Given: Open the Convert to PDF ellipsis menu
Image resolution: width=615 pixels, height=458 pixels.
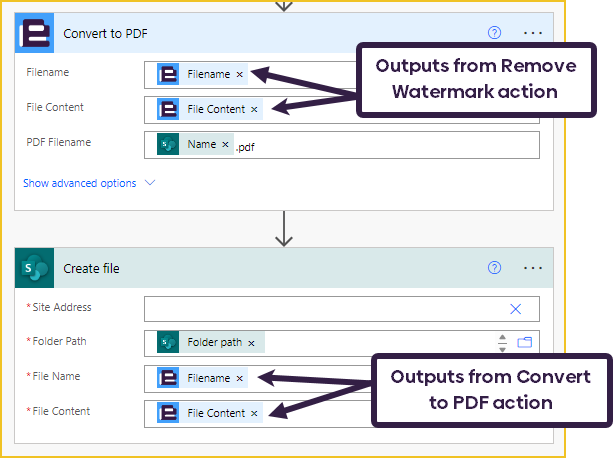Looking at the screenshot, I should [533, 33].
